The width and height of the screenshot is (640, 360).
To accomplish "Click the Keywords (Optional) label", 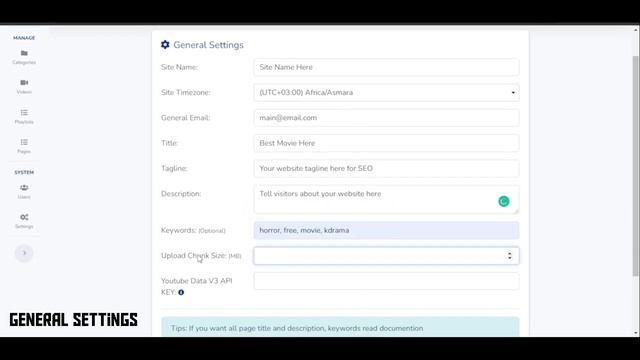I will [193, 231].
